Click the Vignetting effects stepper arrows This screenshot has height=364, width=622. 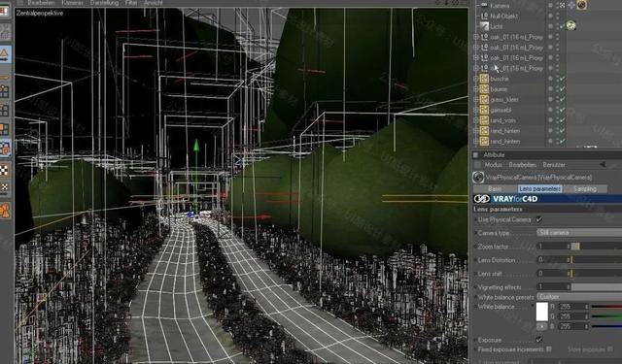(569, 286)
